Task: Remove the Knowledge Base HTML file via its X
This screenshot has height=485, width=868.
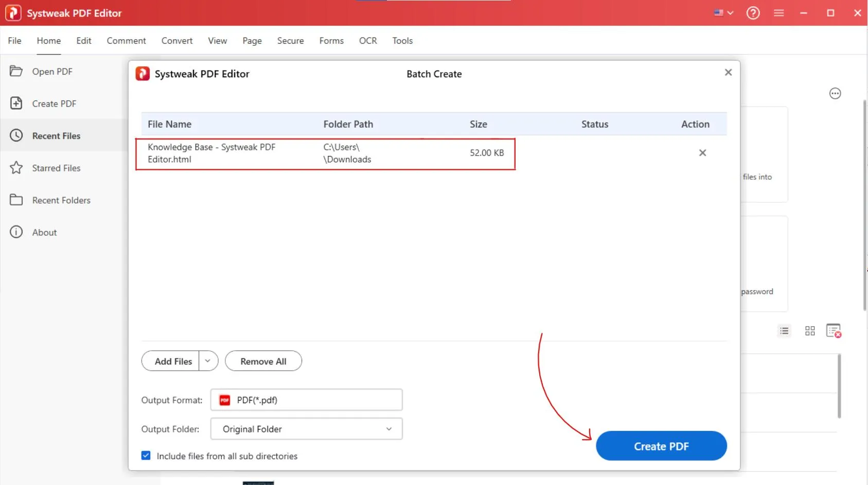Action: 703,152
